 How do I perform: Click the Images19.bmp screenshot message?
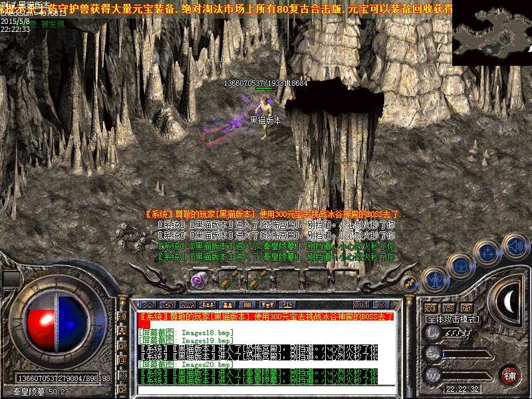[186, 340]
